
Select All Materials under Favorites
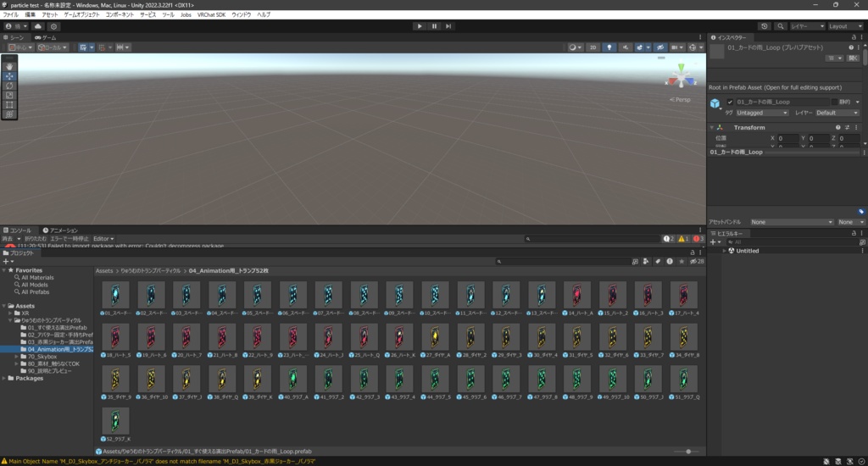tap(37, 278)
